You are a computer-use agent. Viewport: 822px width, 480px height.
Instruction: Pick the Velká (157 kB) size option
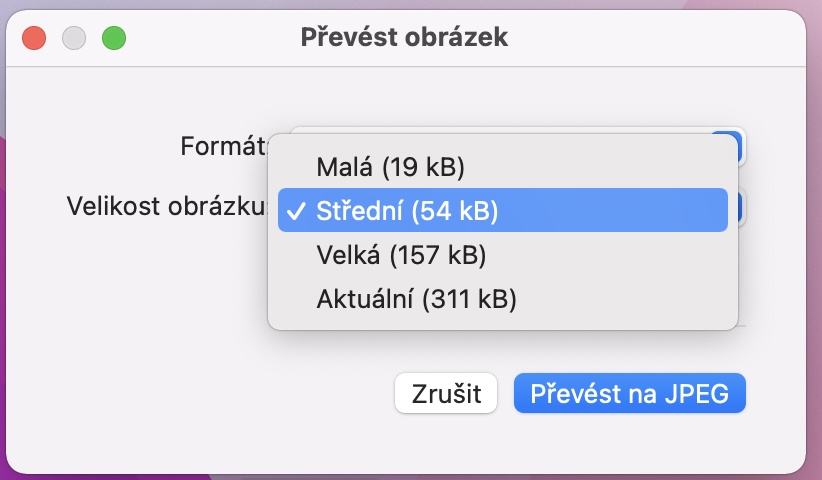click(x=400, y=255)
